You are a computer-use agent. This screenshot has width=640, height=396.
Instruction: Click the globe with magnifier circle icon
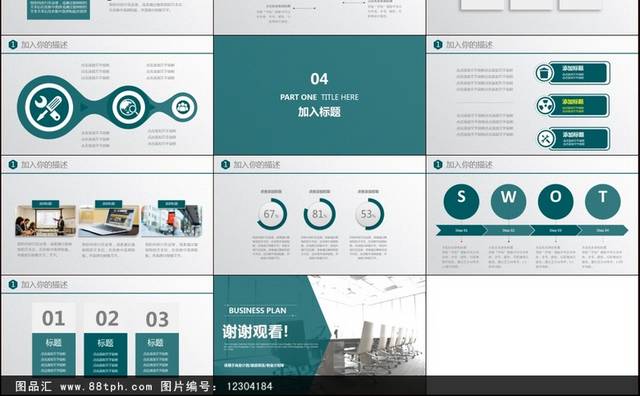click(x=129, y=107)
